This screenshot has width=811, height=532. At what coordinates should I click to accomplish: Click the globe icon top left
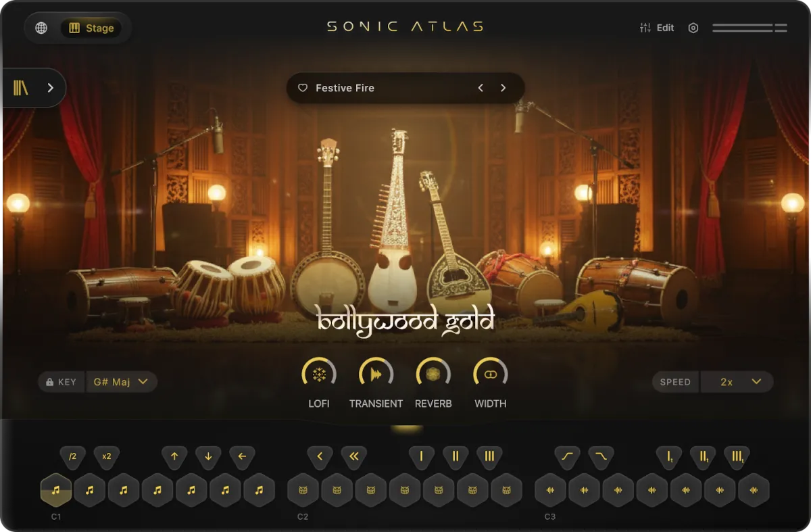41,28
